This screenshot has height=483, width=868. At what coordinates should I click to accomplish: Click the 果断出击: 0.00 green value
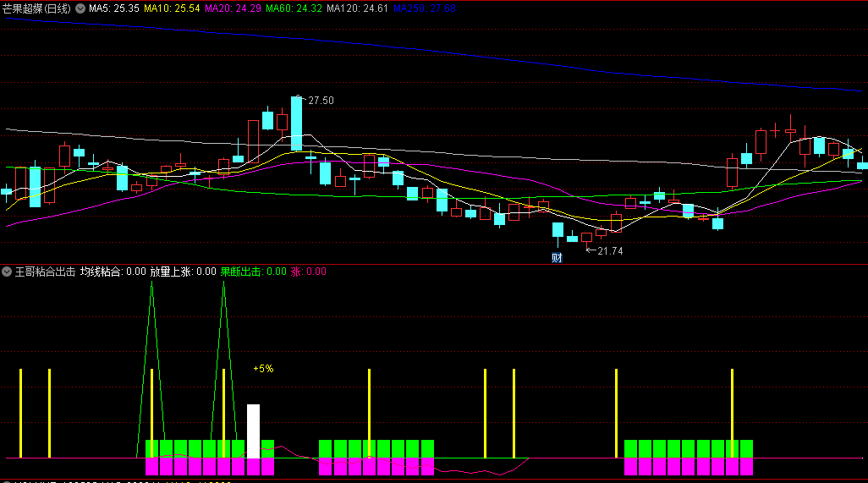point(254,272)
